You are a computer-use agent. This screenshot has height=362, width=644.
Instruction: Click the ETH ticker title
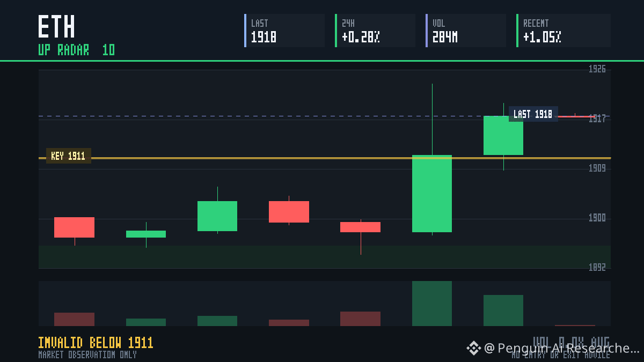click(56, 27)
